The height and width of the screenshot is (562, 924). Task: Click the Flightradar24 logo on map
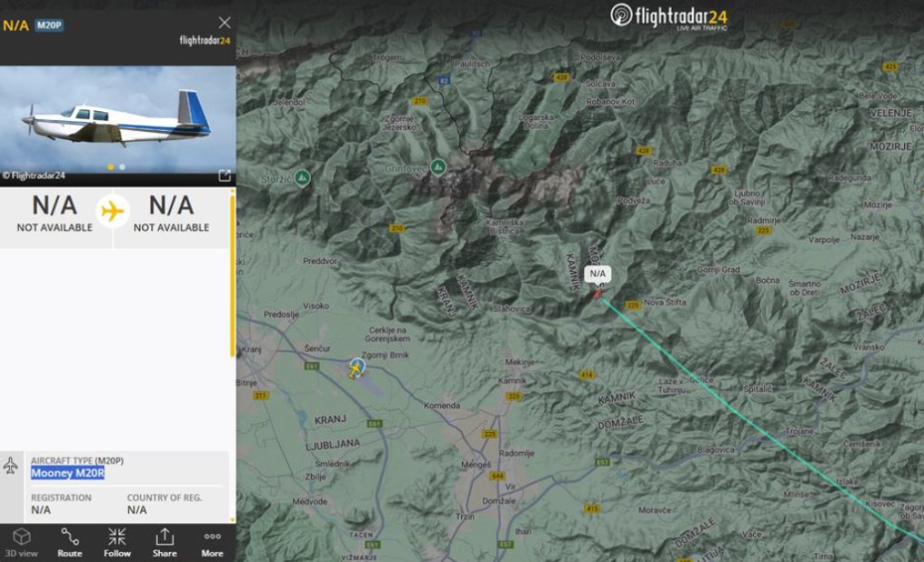click(668, 17)
